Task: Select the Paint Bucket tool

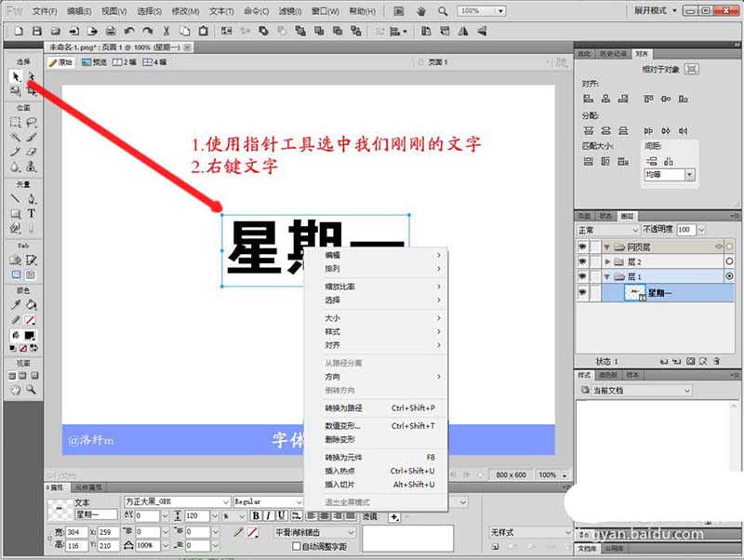Action: (x=32, y=304)
